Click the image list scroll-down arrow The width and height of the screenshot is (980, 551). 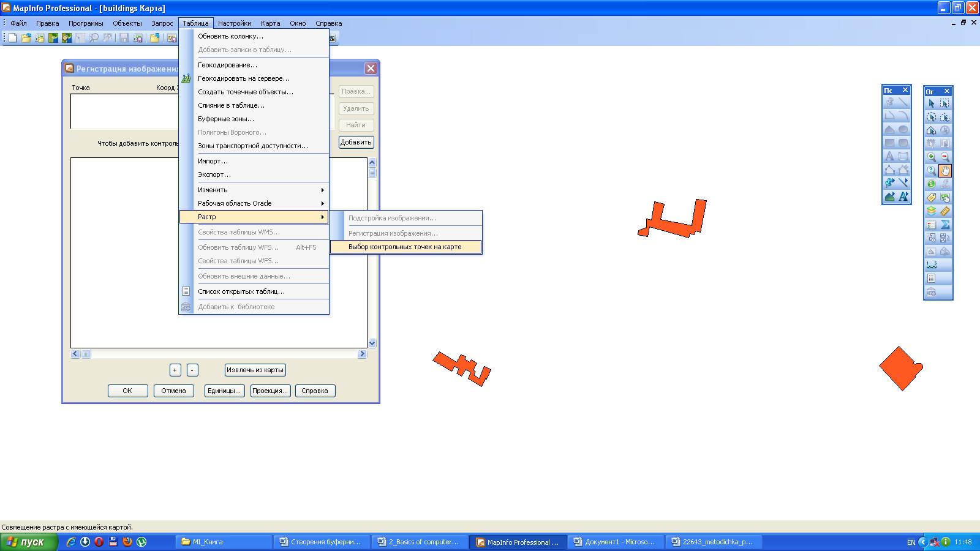[x=372, y=343]
